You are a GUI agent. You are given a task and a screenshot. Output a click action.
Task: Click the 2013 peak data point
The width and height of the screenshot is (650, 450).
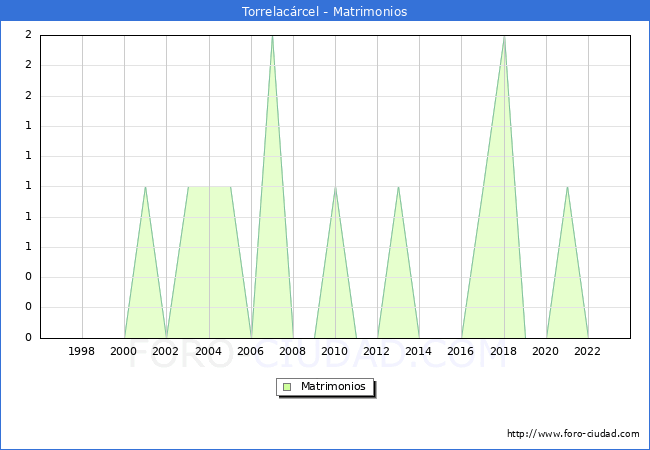point(398,187)
